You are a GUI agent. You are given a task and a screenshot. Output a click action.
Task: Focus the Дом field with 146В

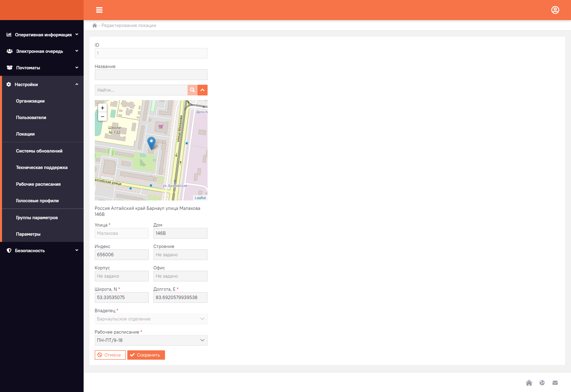click(x=180, y=233)
